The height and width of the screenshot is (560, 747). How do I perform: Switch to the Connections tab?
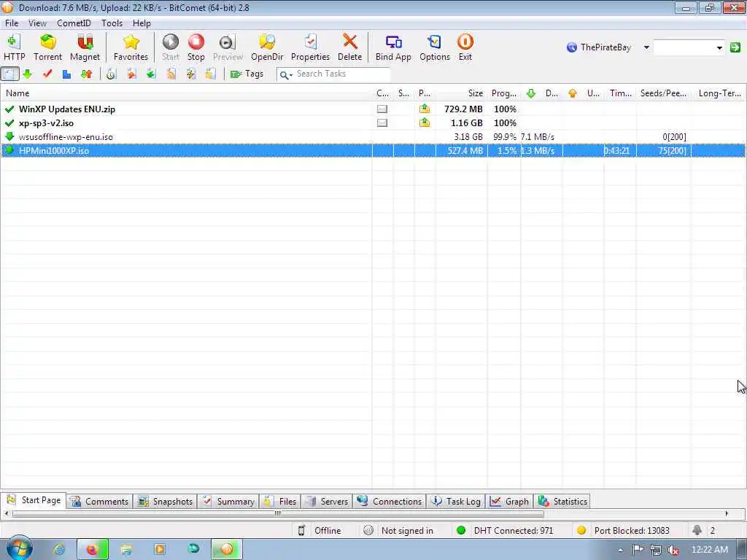(390, 502)
